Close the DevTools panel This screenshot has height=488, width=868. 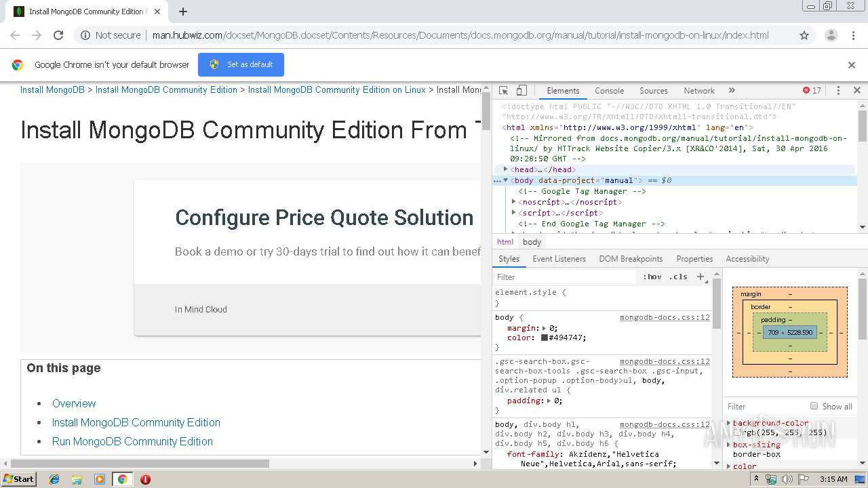tap(856, 90)
